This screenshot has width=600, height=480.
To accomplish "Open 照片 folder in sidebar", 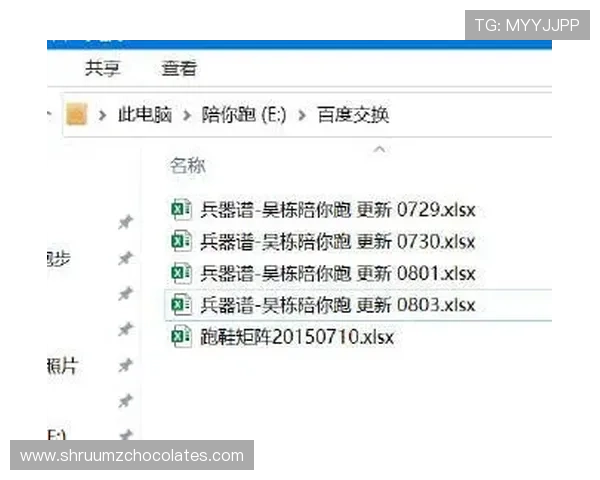I will (62, 366).
